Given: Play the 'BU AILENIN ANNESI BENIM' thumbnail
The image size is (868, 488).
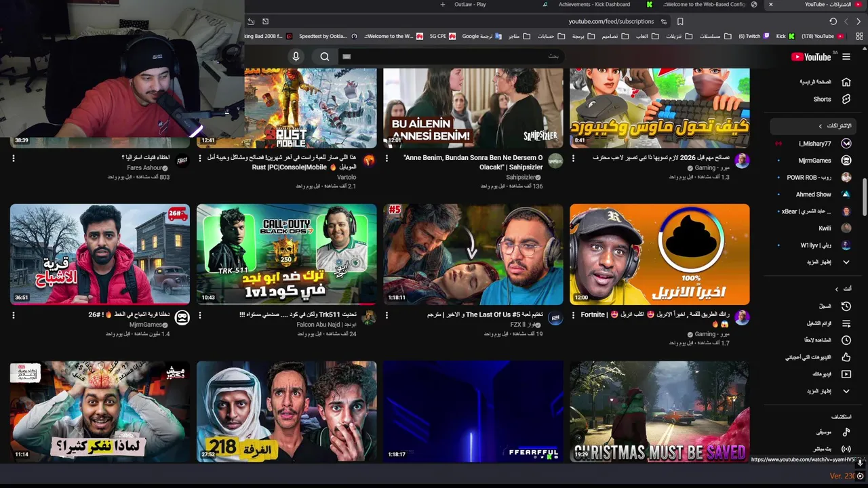Looking at the screenshot, I should coord(473,108).
